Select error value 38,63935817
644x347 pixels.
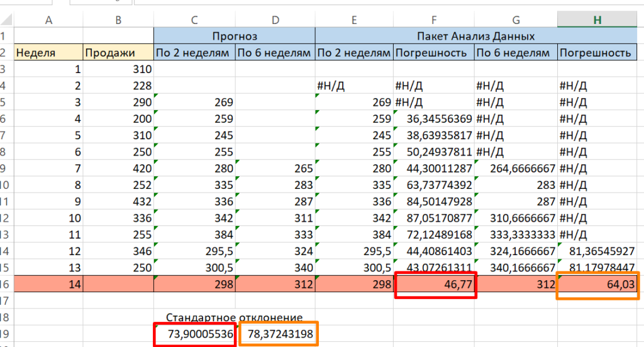[434, 135]
